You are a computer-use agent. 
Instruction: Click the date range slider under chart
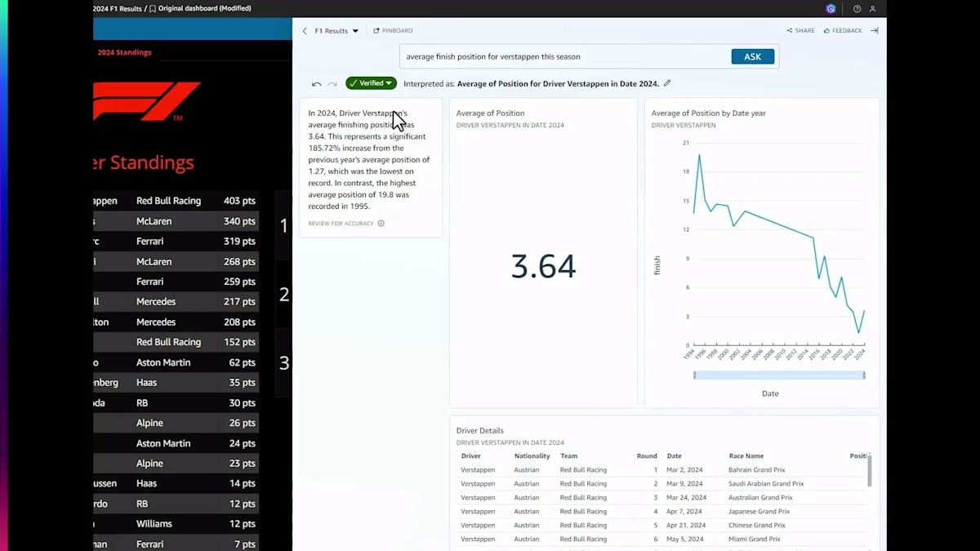[779, 375]
